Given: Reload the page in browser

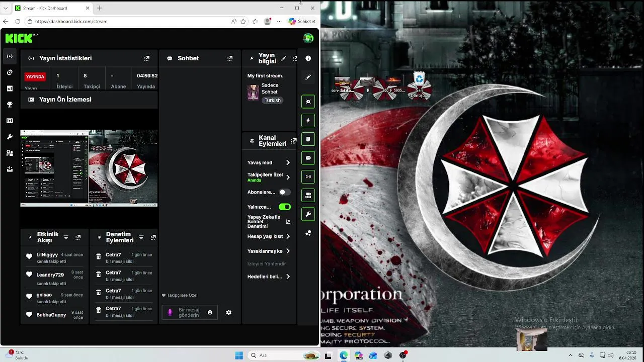Looking at the screenshot, I should (18, 22).
